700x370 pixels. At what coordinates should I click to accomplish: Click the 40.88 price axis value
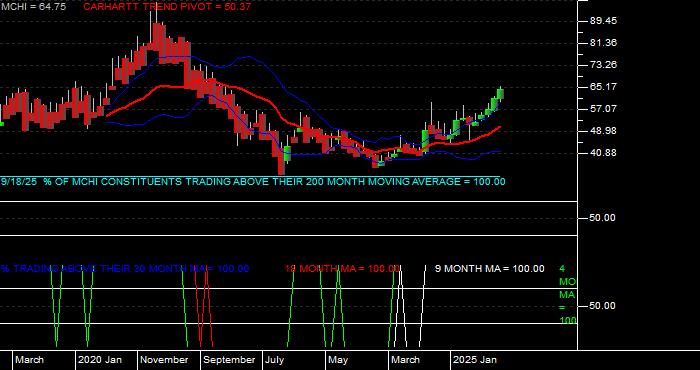[x=603, y=153]
